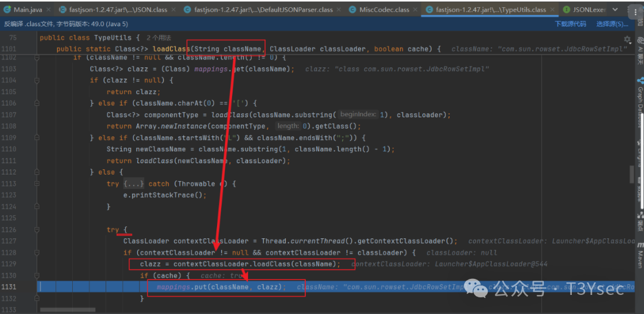Click the 下载源代码 download sources link

[571, 24]
